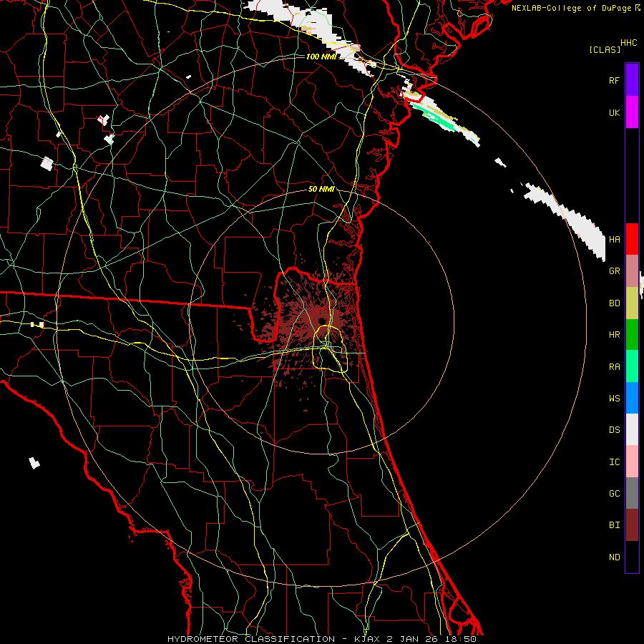The width and height of the screenshot is (644, 644).
Task: Click the 'UK' legend label
Action: click(614, 112)
